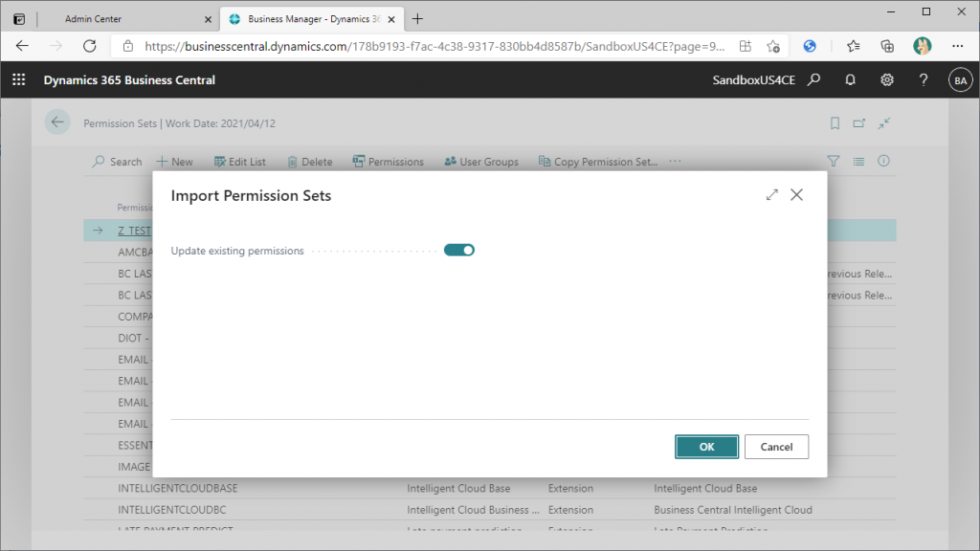980x551 pixels.
Task: Open a new browser tab
Action: click(417, 19)
